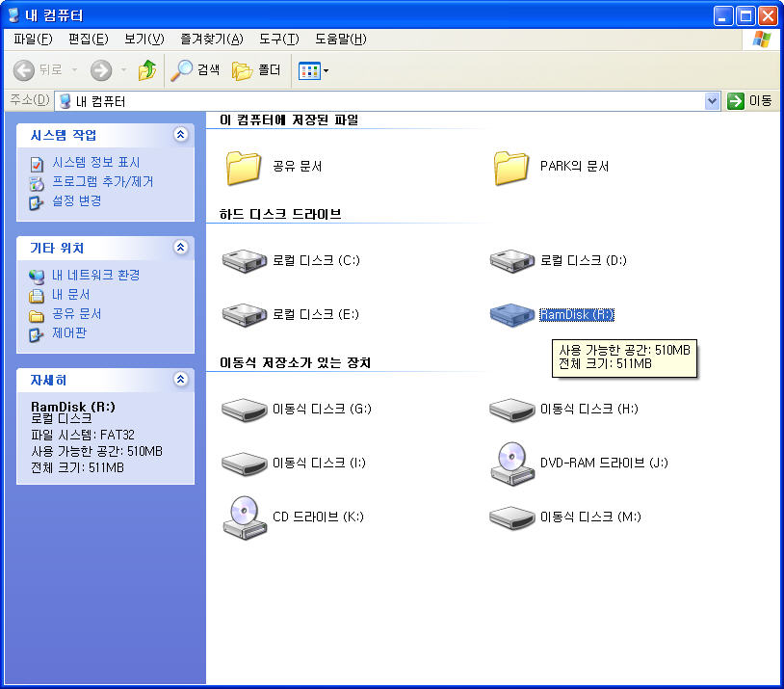The image size is (784, 689).
Task: Open the 내 네트워크 환경 link
Action: (96, 276)
